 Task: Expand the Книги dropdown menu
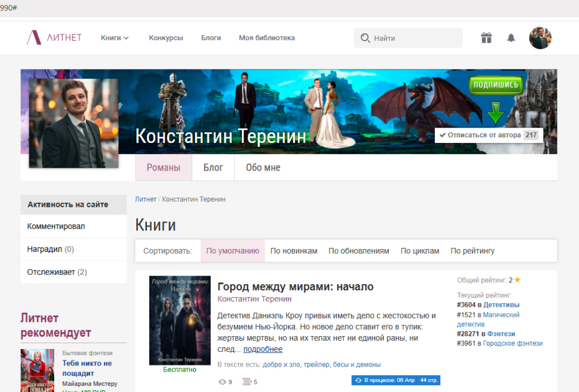tap(115, 38)
